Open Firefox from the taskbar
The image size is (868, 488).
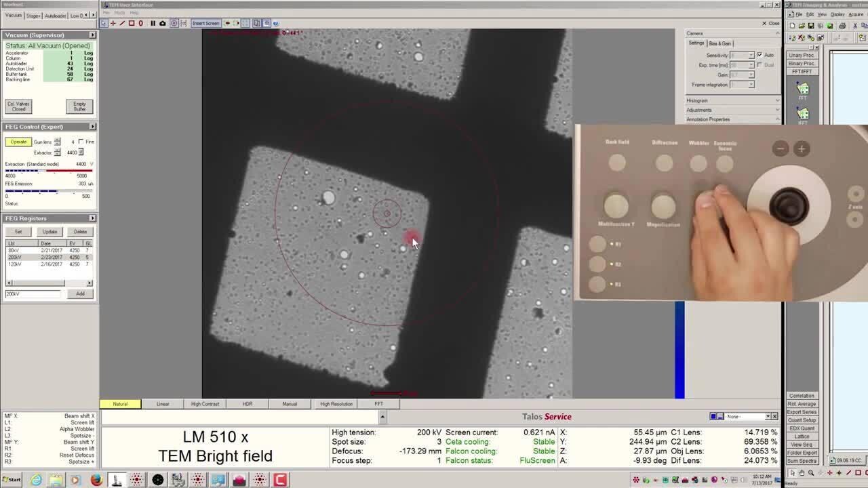pyautogui.click(x=96, y=480)
